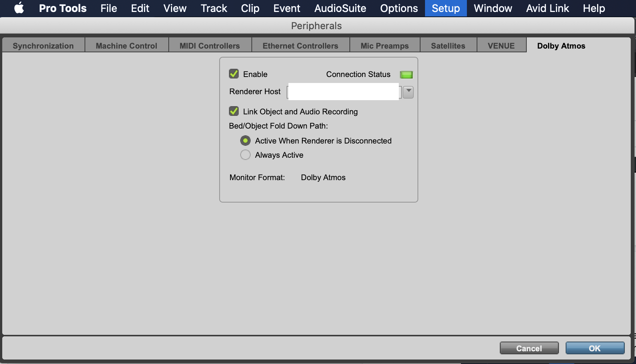Open the Options menu
The image size is (636, 364).
[399, 8]
